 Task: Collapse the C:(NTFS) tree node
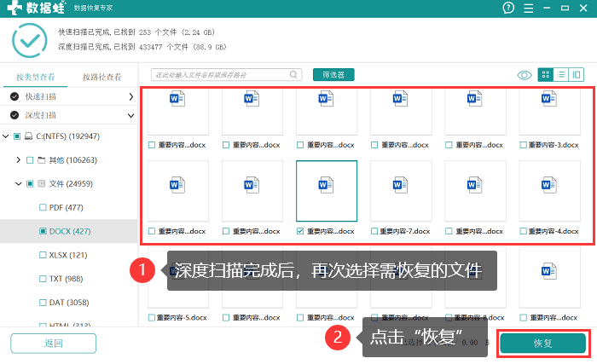coord(6,136)
